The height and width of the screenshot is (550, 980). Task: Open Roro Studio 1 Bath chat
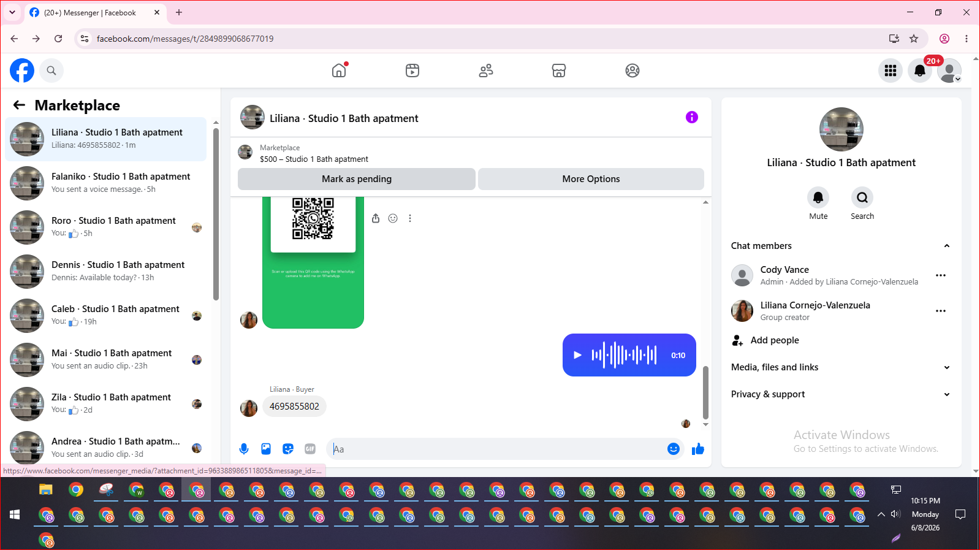point(106,227)
